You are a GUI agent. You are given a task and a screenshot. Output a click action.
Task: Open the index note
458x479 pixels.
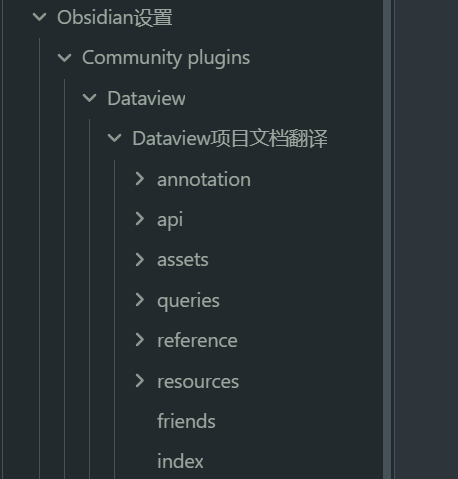(180, 462)
